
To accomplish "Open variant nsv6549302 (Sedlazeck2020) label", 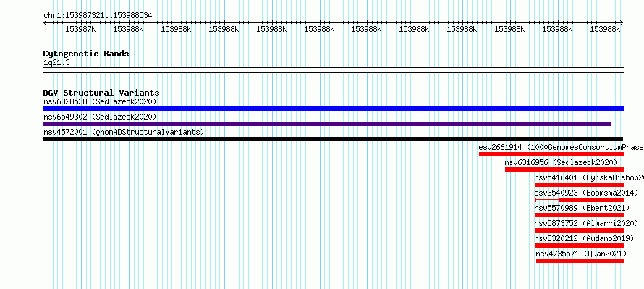I will tap(100, 117).
